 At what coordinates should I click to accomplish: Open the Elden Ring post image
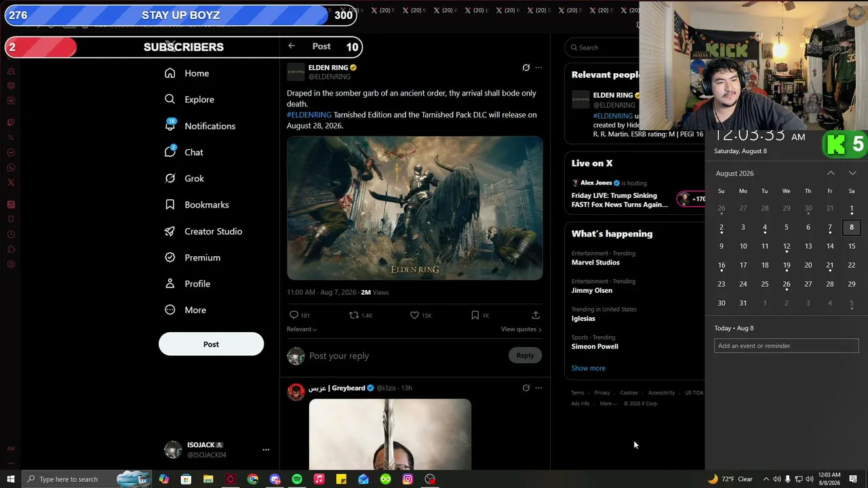pos(415,208)
